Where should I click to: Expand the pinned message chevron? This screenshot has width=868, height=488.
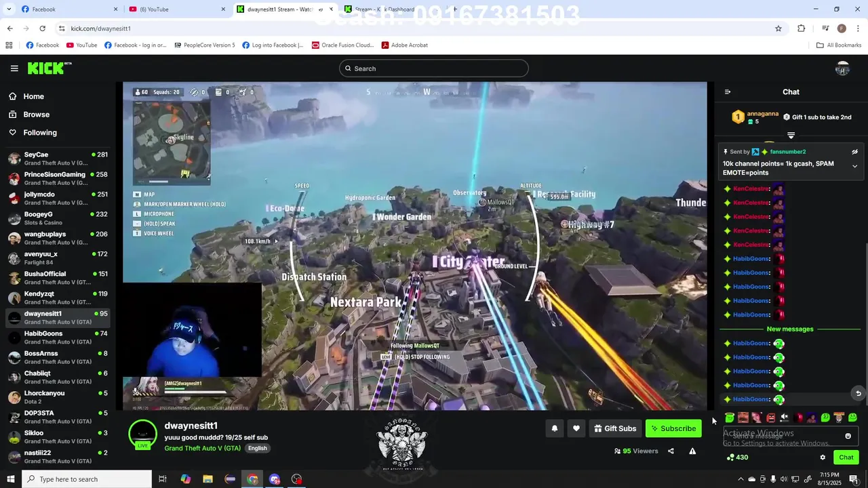(x=854, y=166)
